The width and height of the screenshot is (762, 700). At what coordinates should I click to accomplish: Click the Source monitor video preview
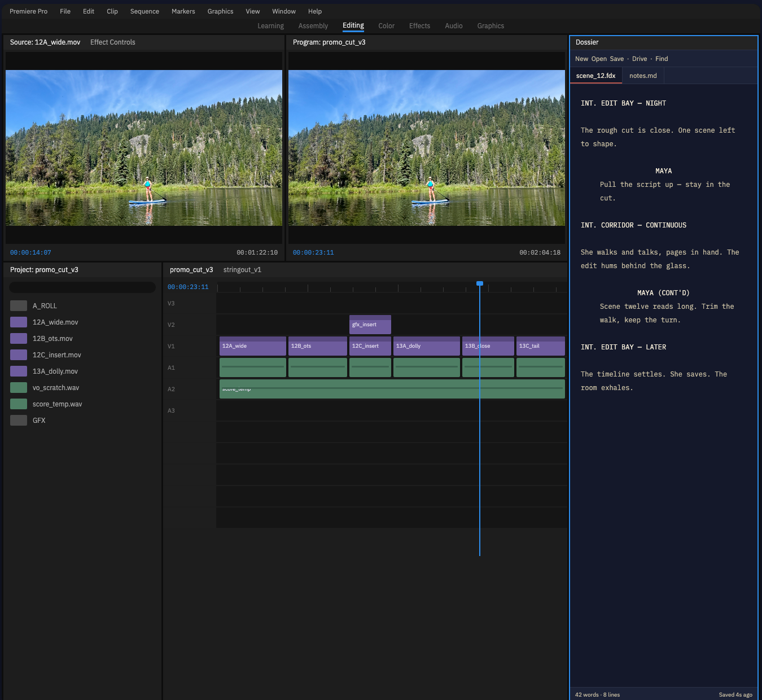[144, 148]
